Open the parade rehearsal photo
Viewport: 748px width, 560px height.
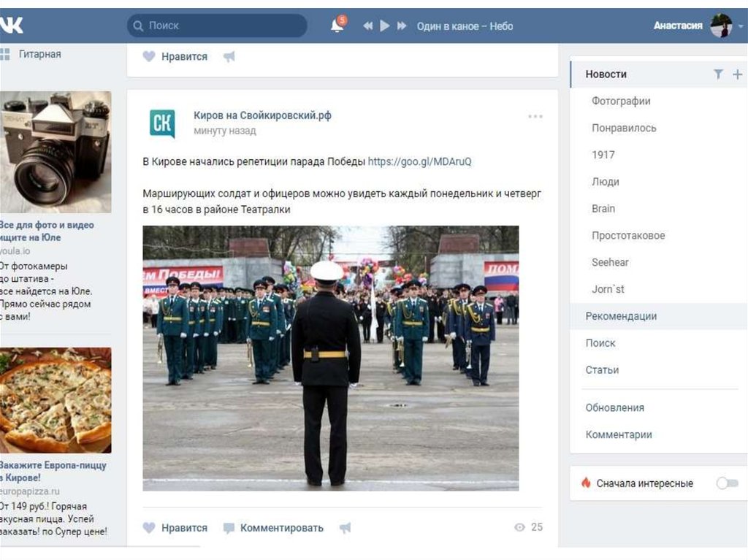coord(331,358)
